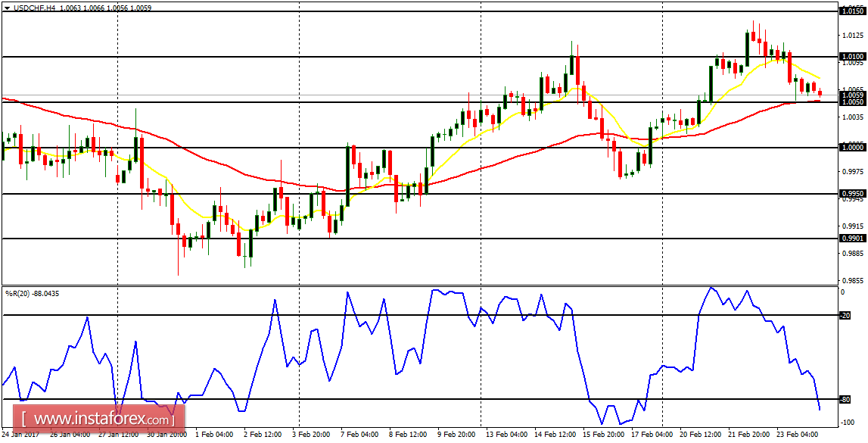Select the 1.0059 current price label
The width and height of the screenshot is (868, 443).
(853, 95)
